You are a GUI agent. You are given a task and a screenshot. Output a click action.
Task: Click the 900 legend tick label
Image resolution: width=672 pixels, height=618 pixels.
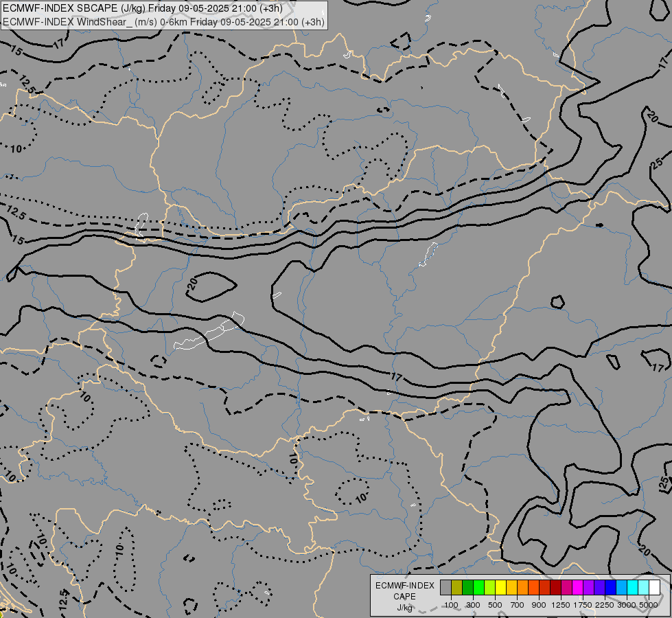[x=539, y=605]
